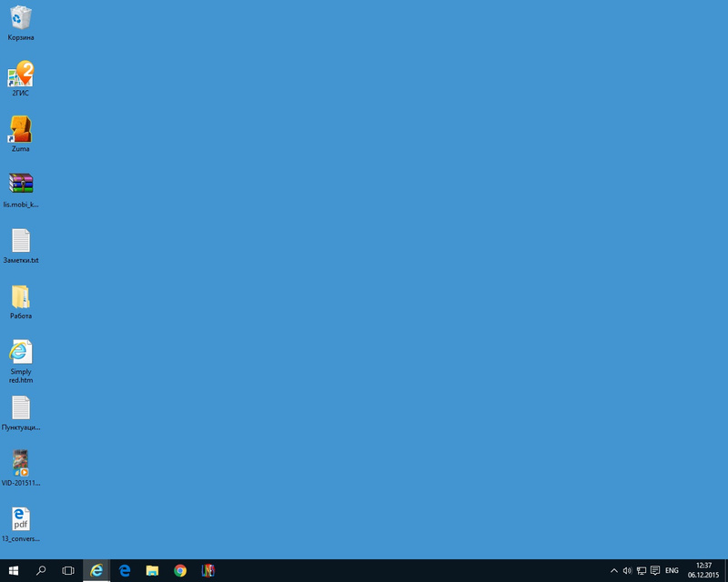The height and width of the screenshot is (582, 728).
Task: Select the Пунктуаци... text document
Action: point(21,413)
